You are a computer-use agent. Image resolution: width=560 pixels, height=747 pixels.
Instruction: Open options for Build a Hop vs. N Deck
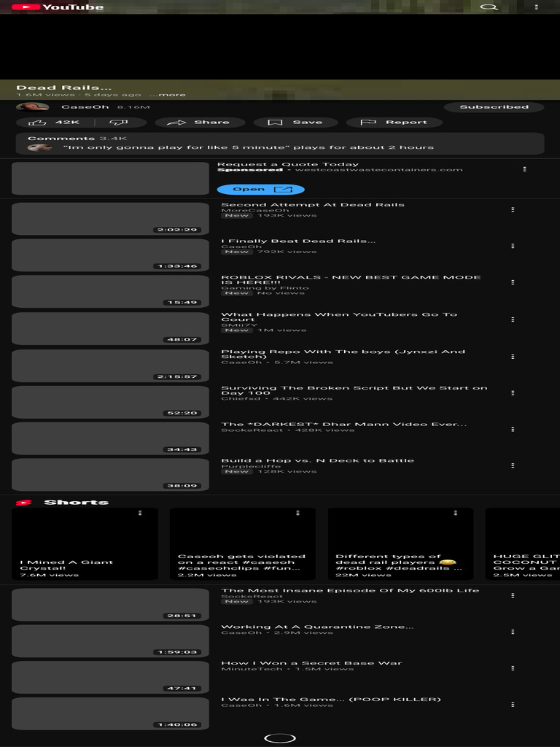coord(513,465)
